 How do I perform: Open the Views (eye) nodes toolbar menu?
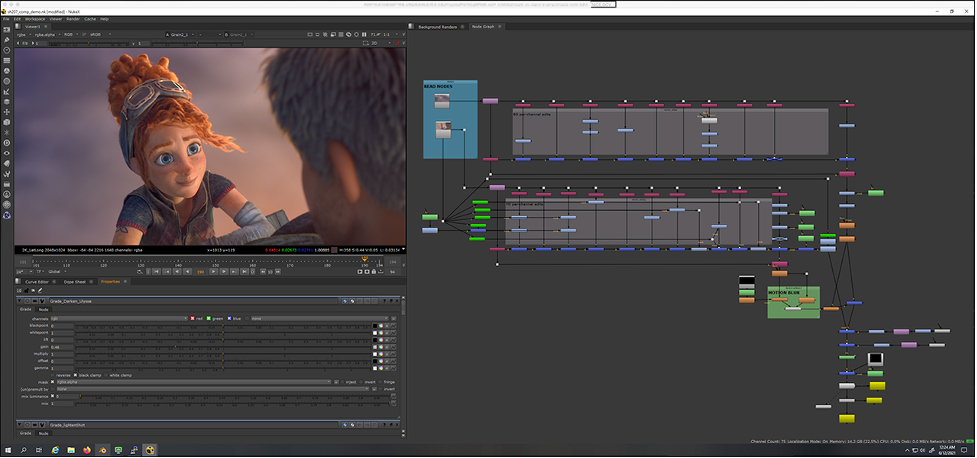point(7,153)
